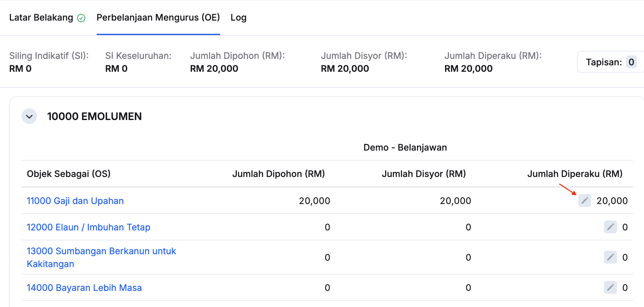Click the Objek Sebagai (OS) column header

(69, 174)
